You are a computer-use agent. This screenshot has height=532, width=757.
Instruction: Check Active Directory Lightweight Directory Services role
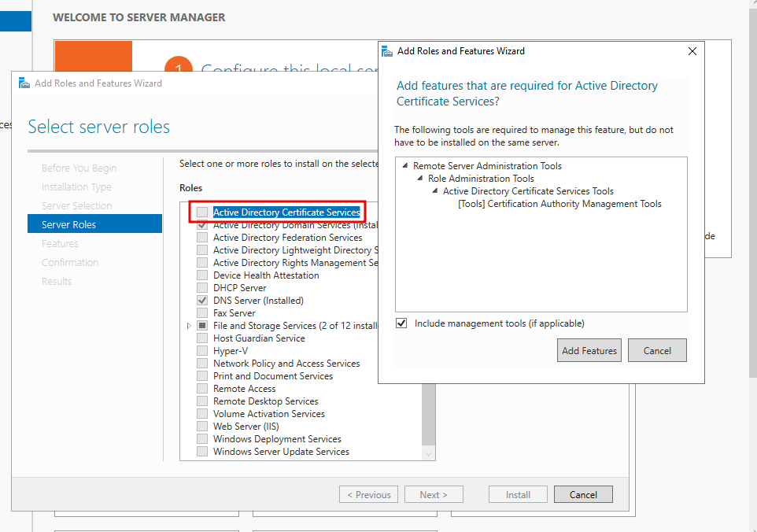[x=202, y=250]
